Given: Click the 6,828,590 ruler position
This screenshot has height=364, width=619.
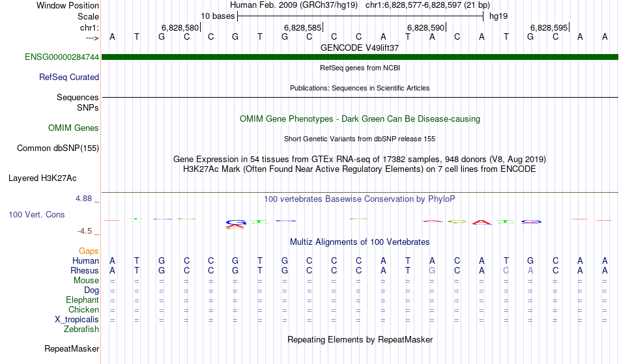Looking at the screenshot, I should point(426,27).
